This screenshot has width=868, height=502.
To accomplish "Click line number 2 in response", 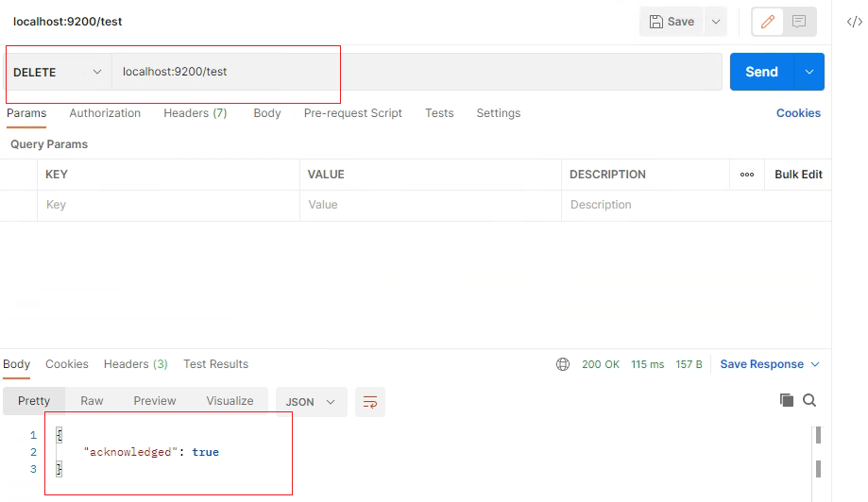I will coord(33,452).
